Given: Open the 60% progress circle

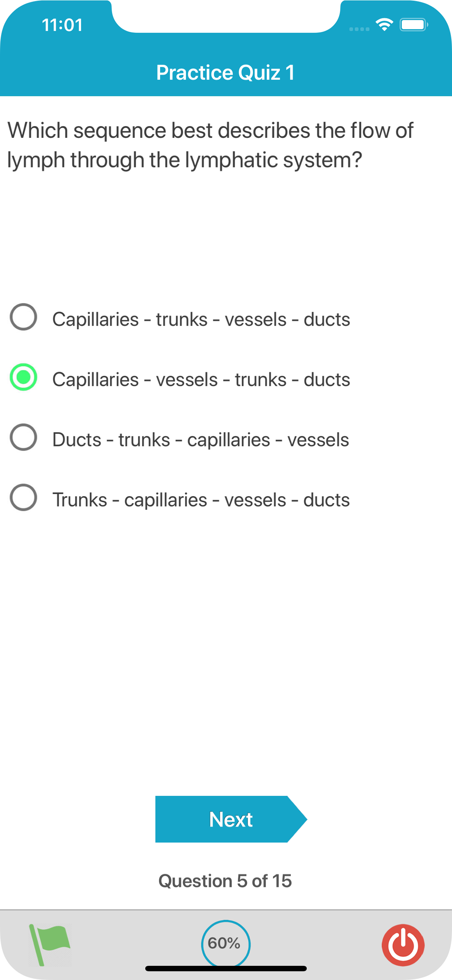Looking at the screenshot, I should click(x=225, y=943).
